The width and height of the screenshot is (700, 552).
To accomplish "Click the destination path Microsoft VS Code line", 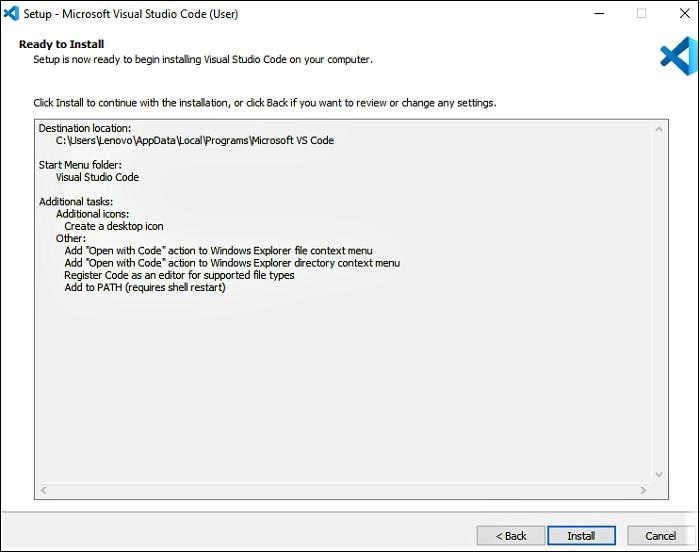I will click(195, 141).
